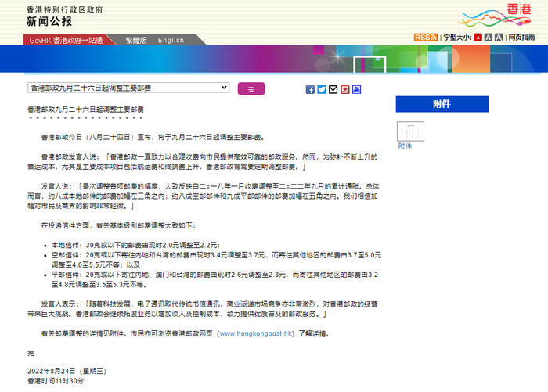This screenshot has width=548, height=392.
Task: Open GovHK 香港政府一站通 tab
Action: (x=66, y=40)
